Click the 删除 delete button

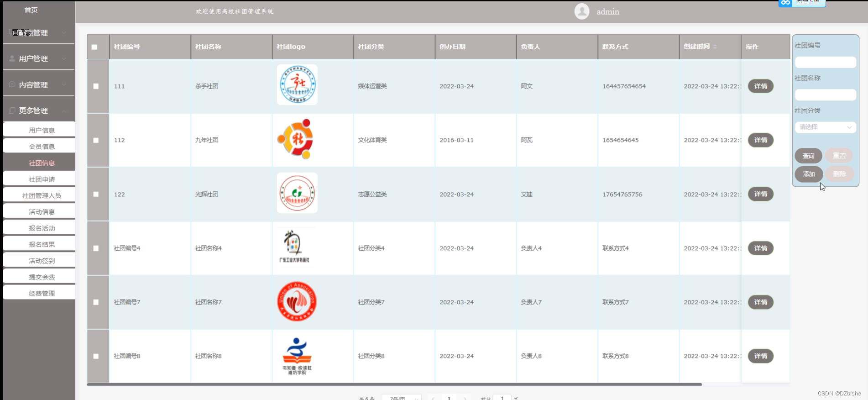coord(839,174)
